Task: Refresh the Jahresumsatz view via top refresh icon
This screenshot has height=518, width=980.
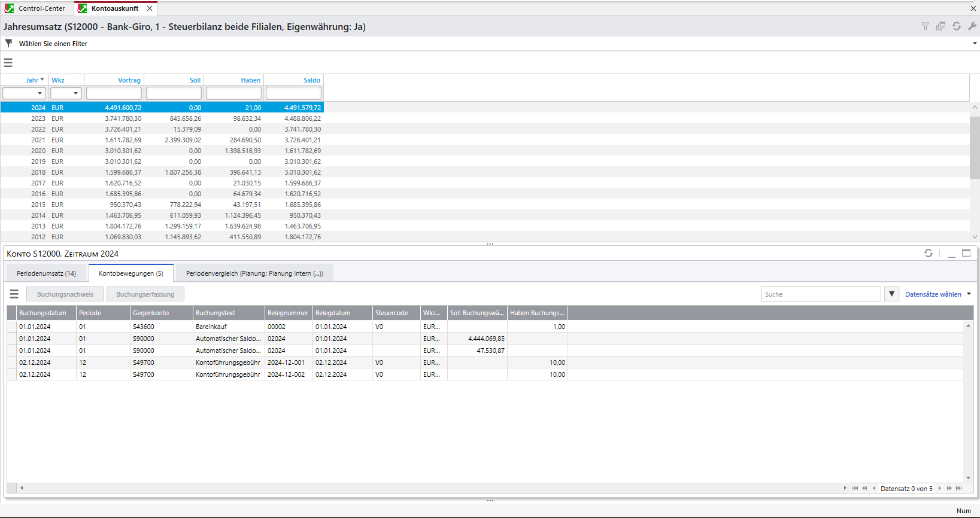Action: tap(957, 26)
